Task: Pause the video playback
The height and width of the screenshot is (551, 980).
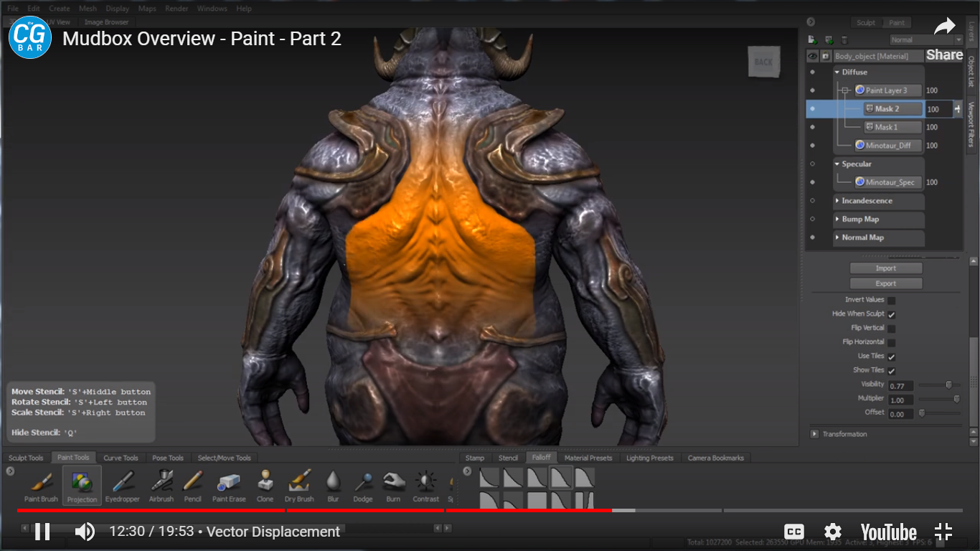Action: (42, 532)
